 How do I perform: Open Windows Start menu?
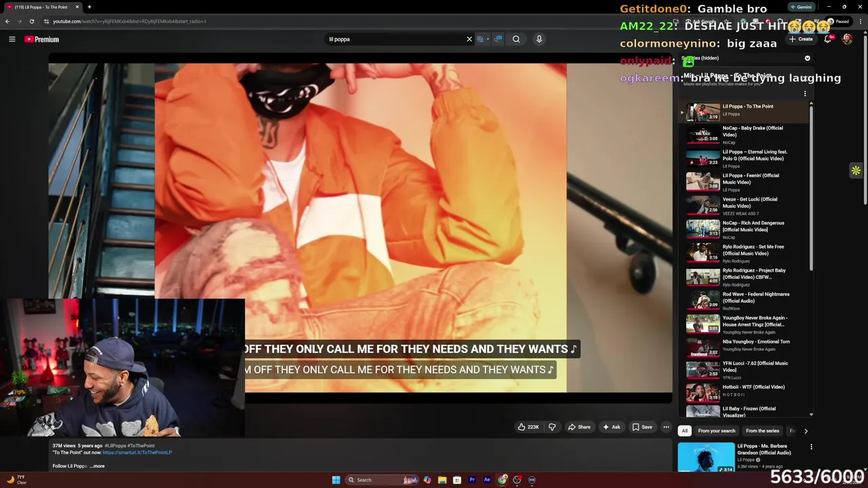(x=336, y=480)
